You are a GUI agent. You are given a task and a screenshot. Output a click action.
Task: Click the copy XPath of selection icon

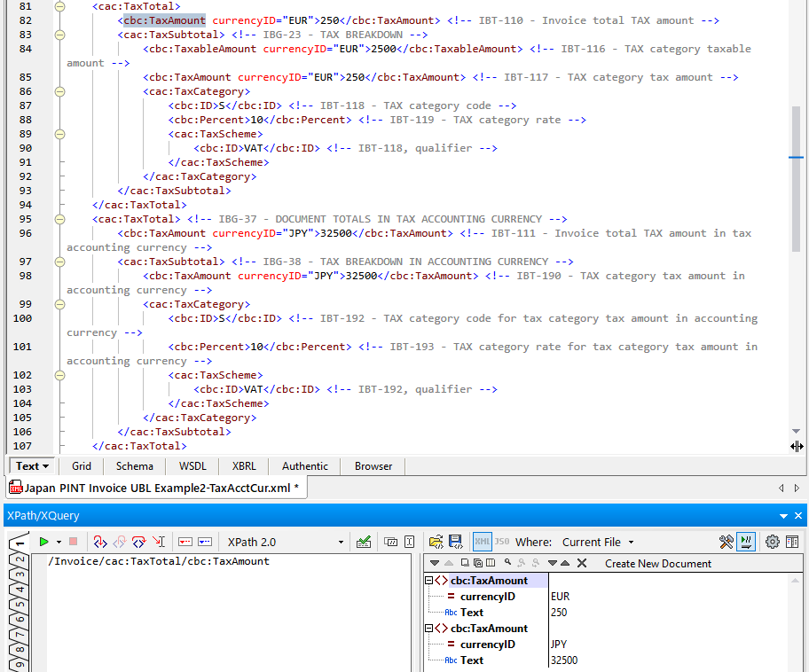coord(391,542)
